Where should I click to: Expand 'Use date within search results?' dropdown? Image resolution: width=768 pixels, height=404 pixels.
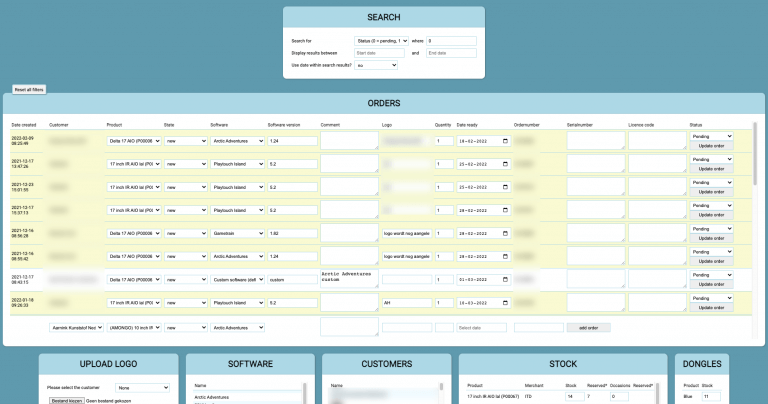(376, 65)
